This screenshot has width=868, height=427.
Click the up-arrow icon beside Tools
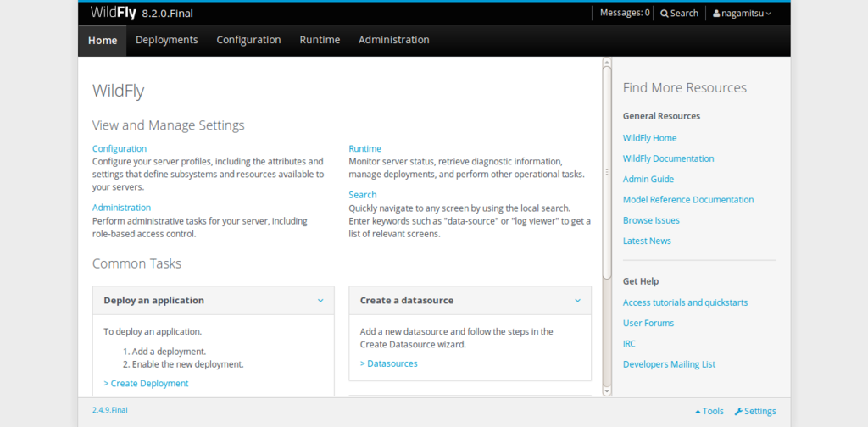pos(698,412)
